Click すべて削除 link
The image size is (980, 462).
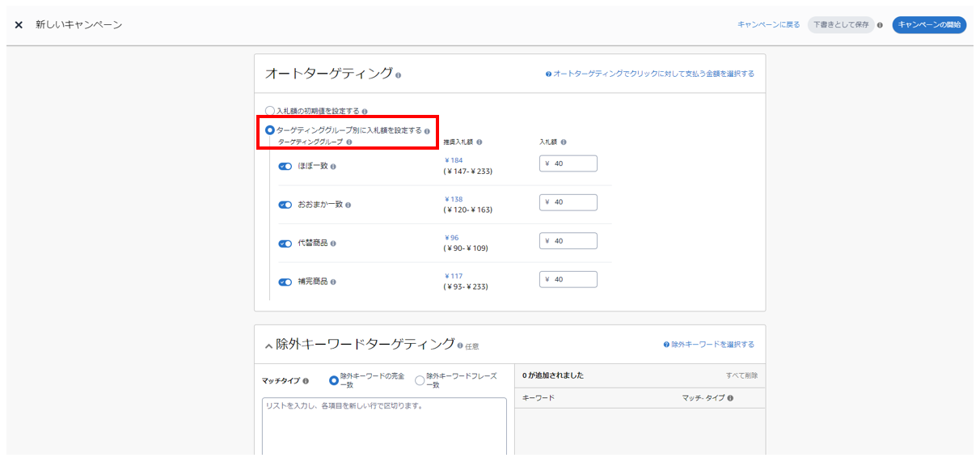(x=741, y=375)
